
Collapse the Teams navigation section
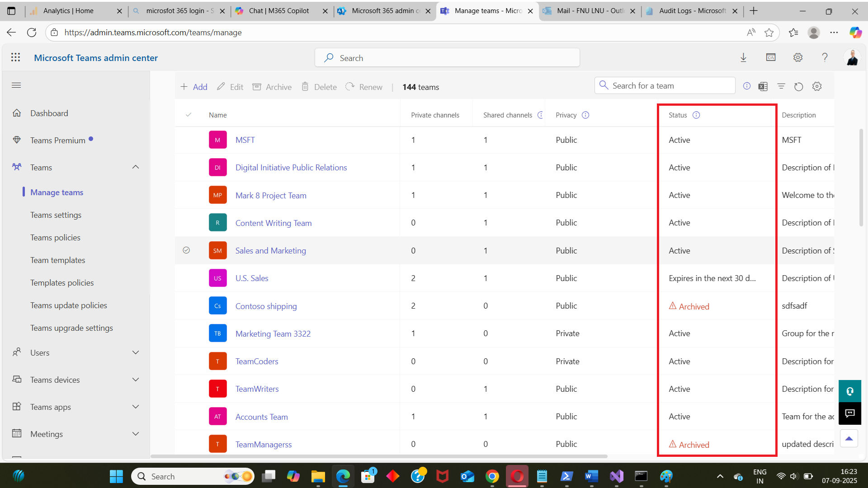tap(135, 167)
